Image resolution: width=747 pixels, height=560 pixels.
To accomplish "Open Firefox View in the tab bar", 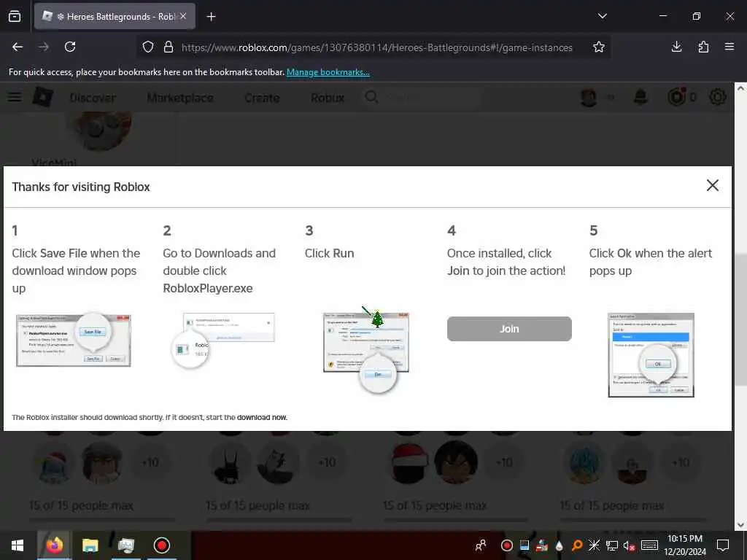I will coord(15,17).
